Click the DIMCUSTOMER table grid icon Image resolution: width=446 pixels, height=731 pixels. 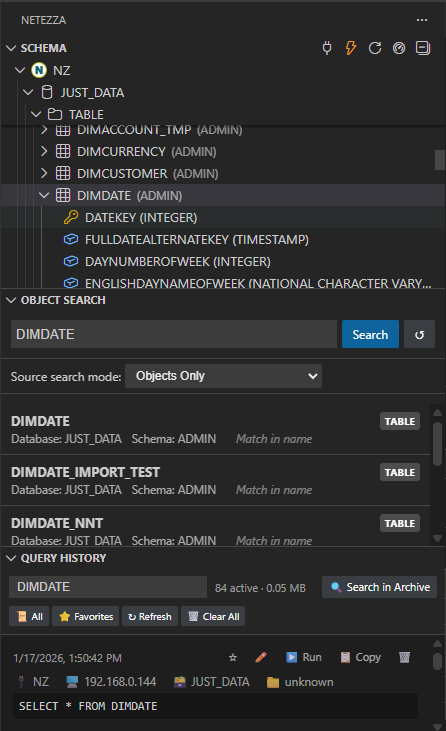point(63,173)
